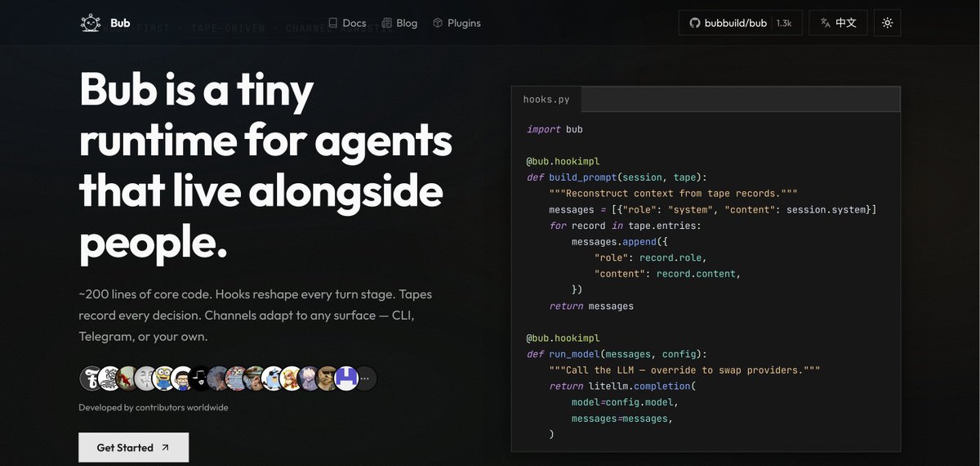The height and width of the screenshot is (466, 980).
Task: Click the cartoon man with glasses avatar
Action: pos(182,378)
